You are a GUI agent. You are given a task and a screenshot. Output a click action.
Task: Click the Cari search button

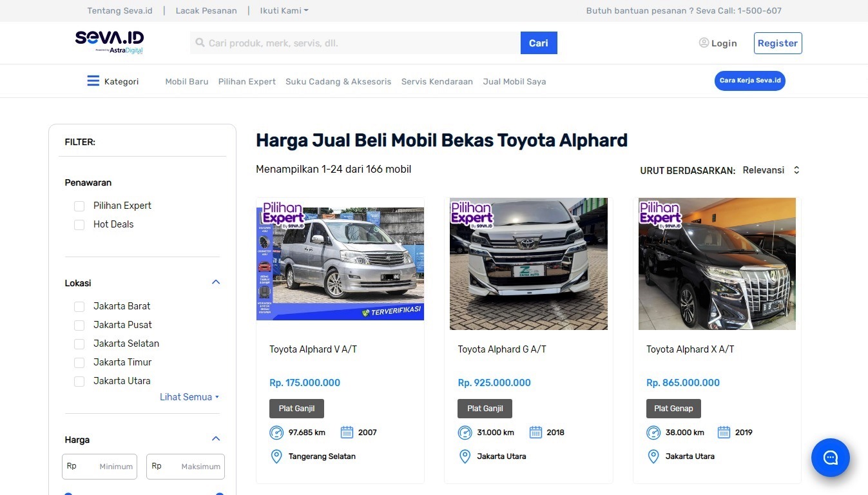tap(539, 43)
